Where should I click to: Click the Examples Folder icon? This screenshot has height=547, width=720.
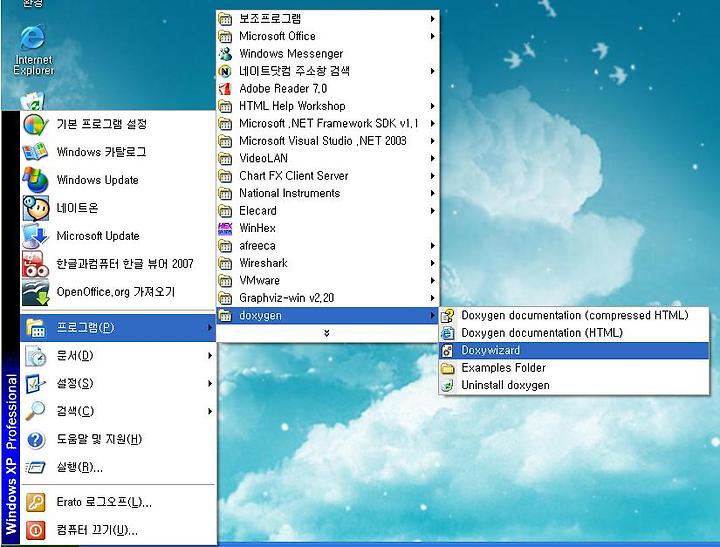[448, 368]
